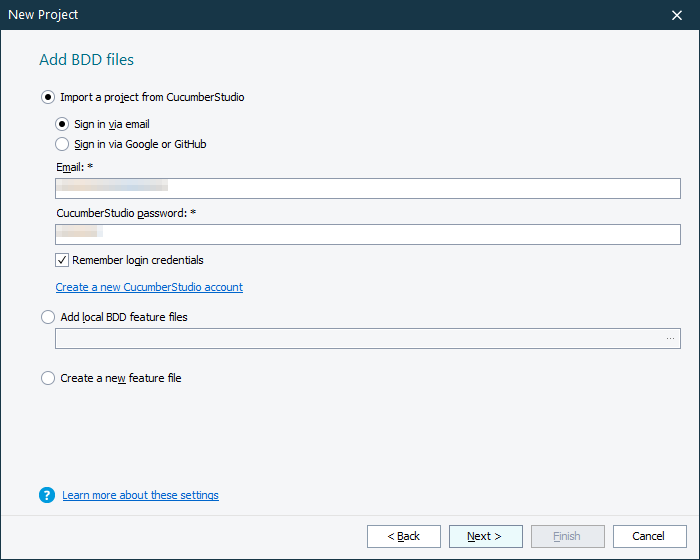Screen dimensions: 700x560
Task: Click the New Project title bar
Action: (x=300, y=15)
